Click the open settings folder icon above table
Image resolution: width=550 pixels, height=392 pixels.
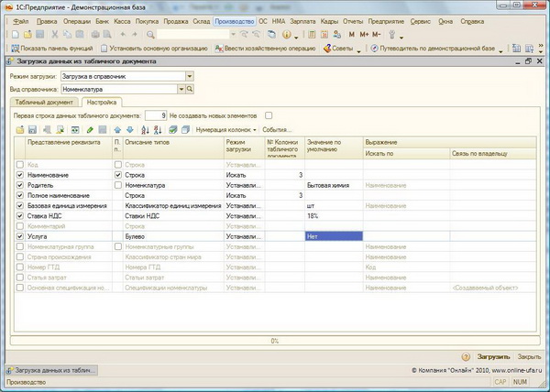pos(20,130)
